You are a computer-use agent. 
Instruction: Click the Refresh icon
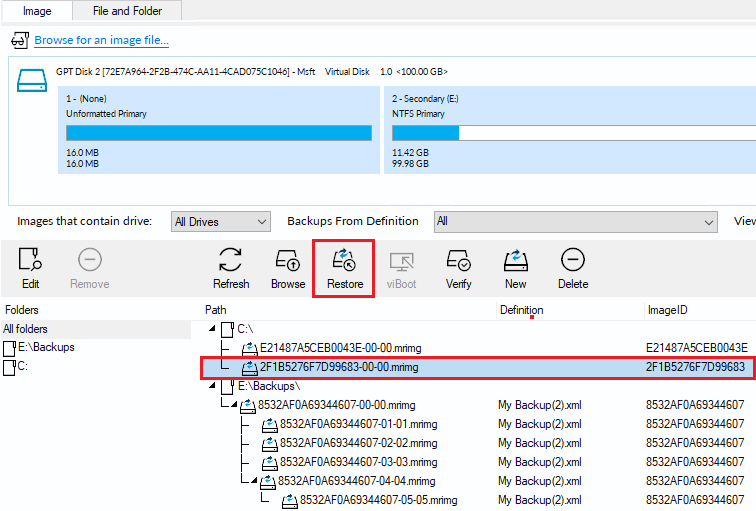231,261
